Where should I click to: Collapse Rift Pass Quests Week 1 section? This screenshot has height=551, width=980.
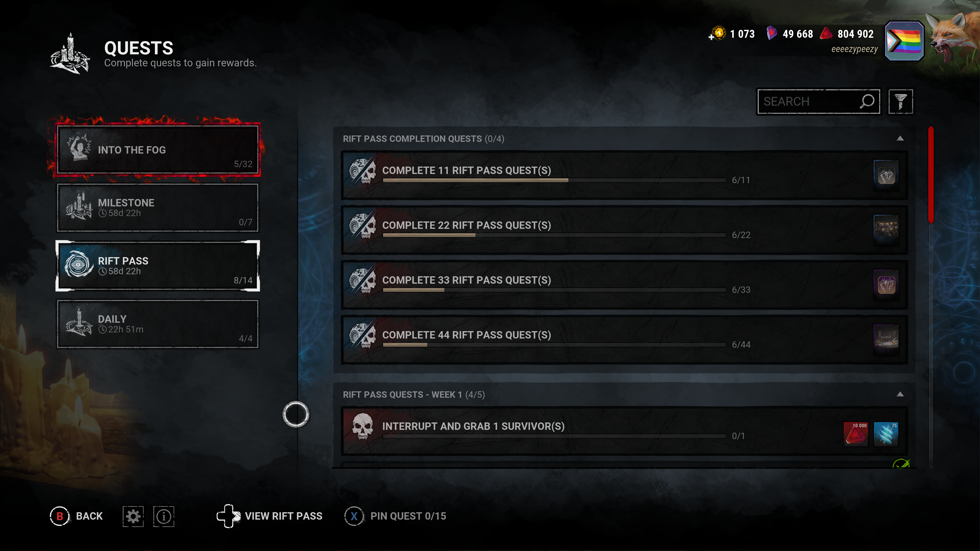coord(900,394)
